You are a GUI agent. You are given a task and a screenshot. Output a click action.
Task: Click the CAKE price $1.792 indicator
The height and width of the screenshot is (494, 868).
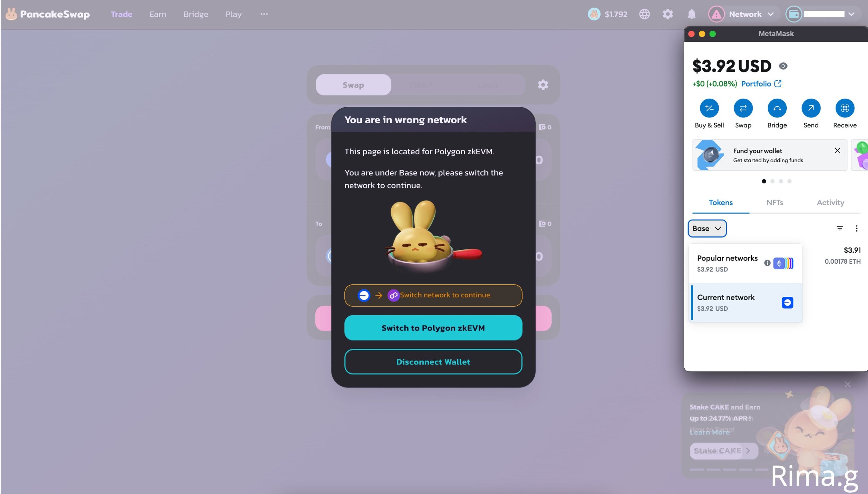click(608, 14)
